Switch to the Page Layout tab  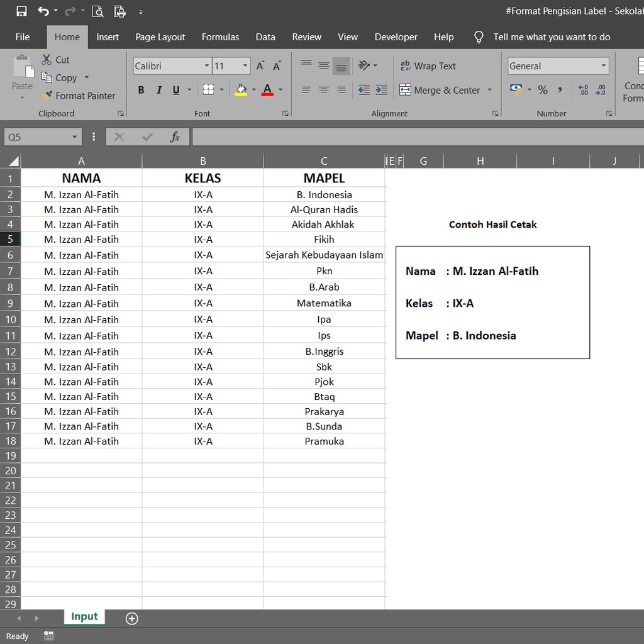pos(160,37)
